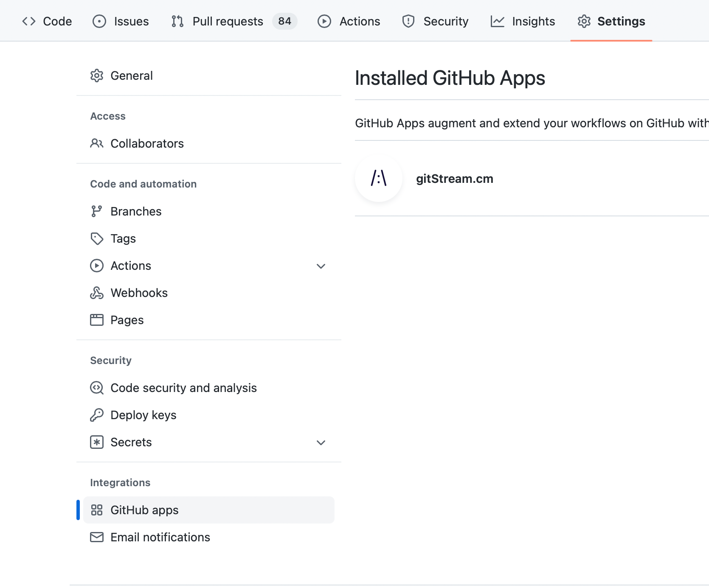Open gitStream.cm installed app
The width and height of the screenshot is (709, 588).
455,179
